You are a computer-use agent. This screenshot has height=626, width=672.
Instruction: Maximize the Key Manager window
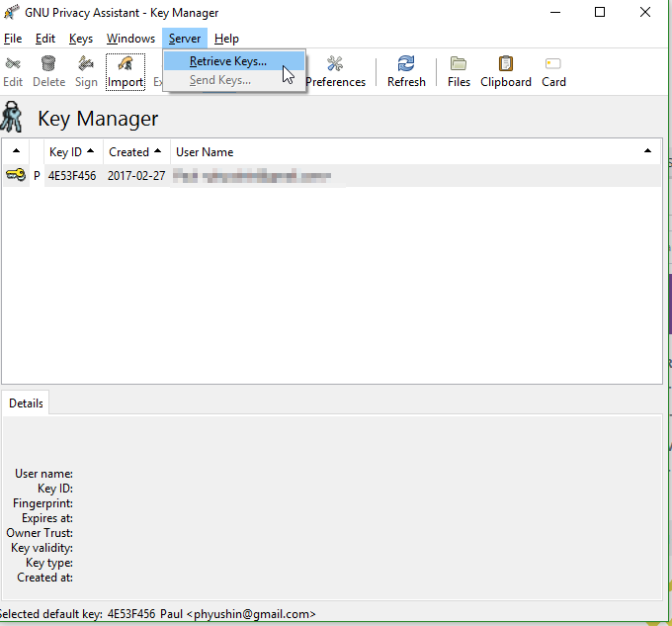(x=600, y=13)
